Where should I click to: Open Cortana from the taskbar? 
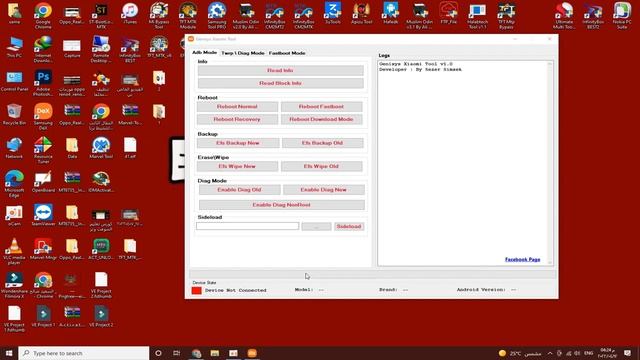(x=158, y=353)
